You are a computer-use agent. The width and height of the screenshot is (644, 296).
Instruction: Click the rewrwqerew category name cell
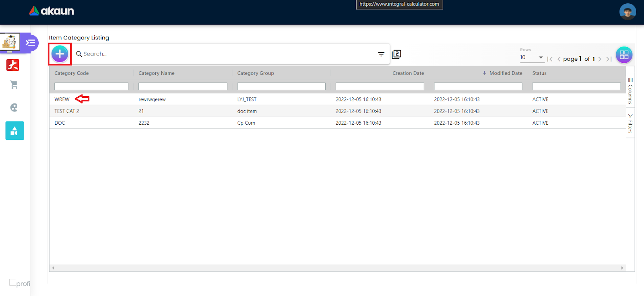pyautogui.click(x=152, y=99)
